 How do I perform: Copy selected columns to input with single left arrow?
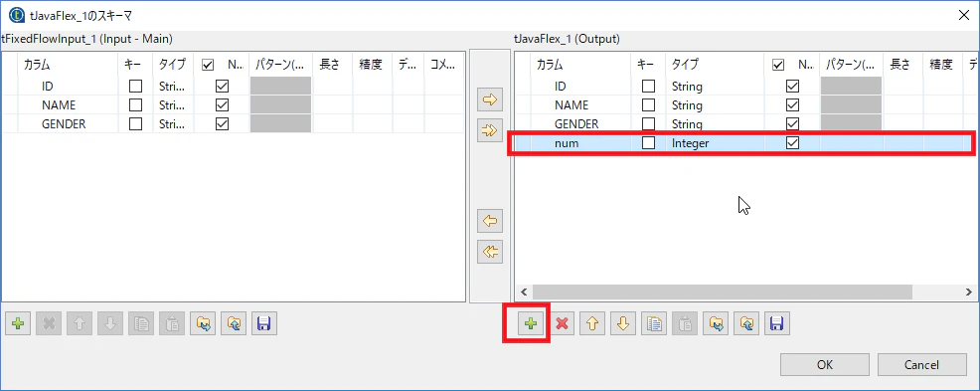point(490,221)
